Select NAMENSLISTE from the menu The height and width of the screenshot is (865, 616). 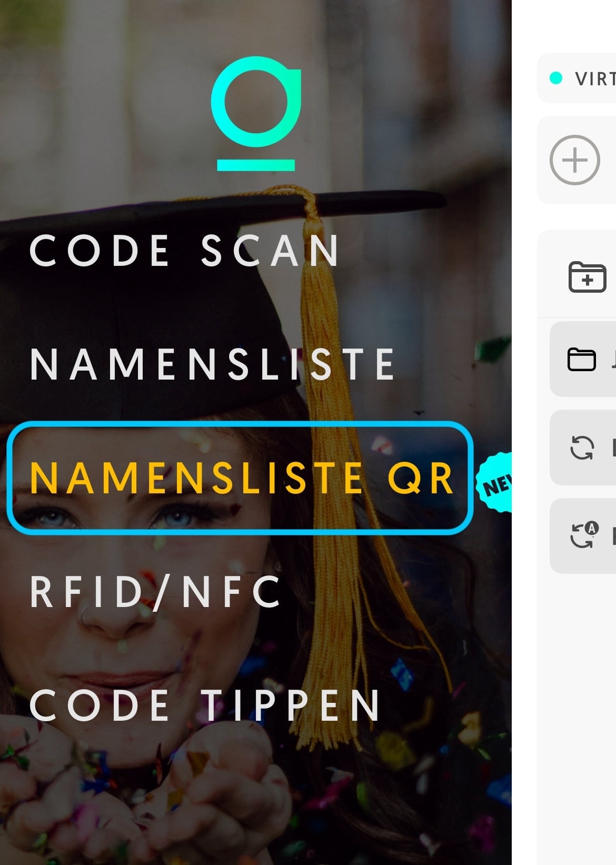(212, 364)
